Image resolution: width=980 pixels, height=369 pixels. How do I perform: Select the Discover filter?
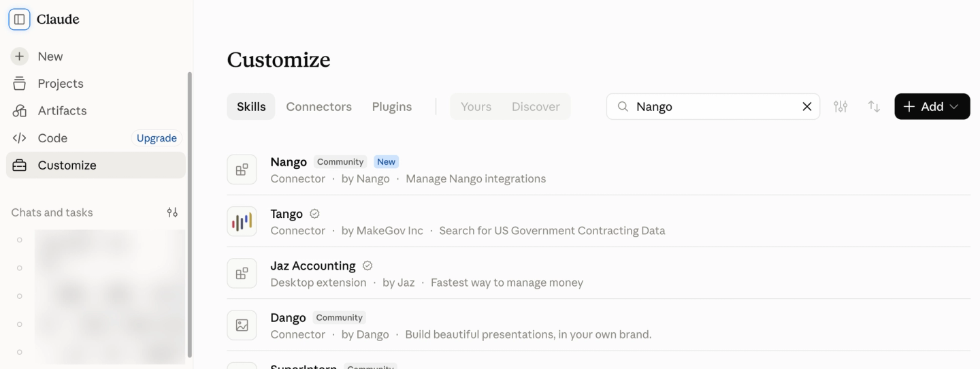[x=536, y=106]
